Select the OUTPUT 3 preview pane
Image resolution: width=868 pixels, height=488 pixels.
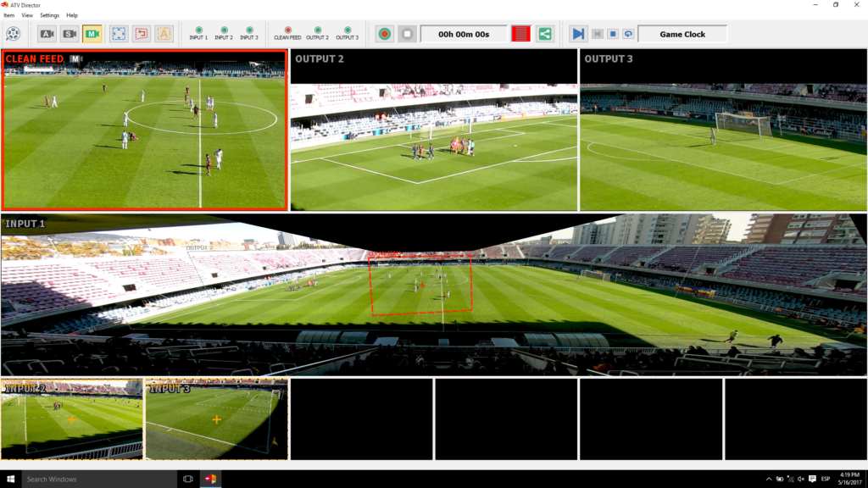(723, 130)
